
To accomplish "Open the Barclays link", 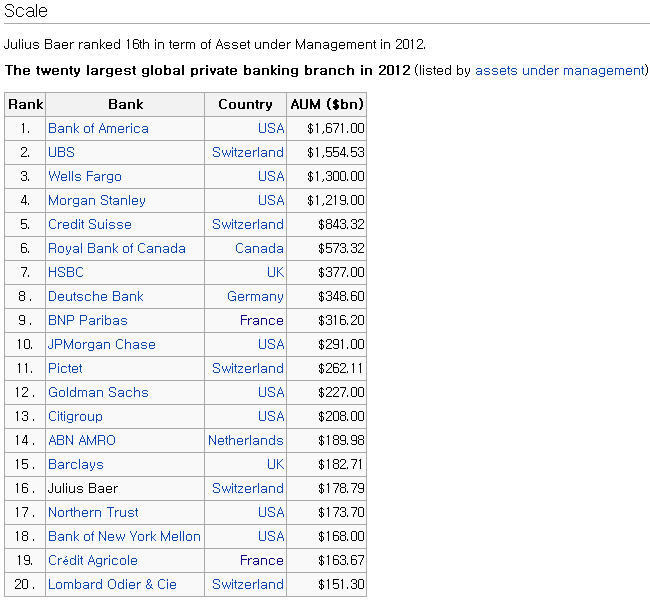I will [x=76, y=464].
